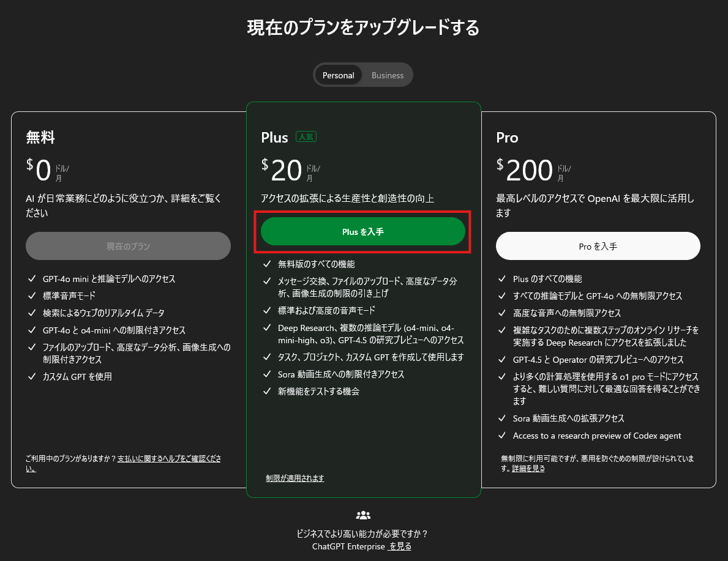This screenshot has width=728, height=561.
Task: Click the '$200' price in the Pro plan
Action: point(524,170)
